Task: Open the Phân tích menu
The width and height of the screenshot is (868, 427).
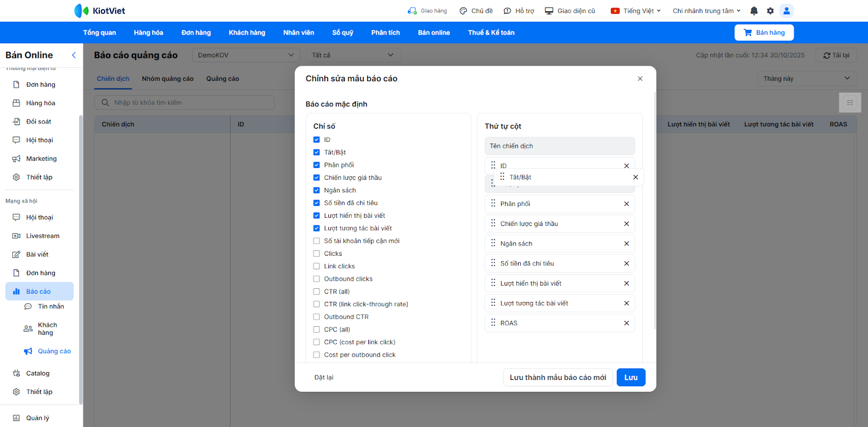Action: 385,33
